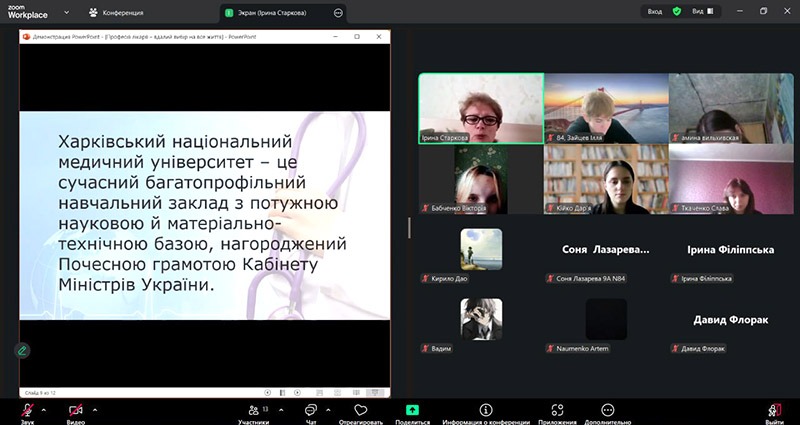Expand video options arrow next to Видео
Image resolution: width=800 pixels, height=425 pixels.
click(95, 409)
